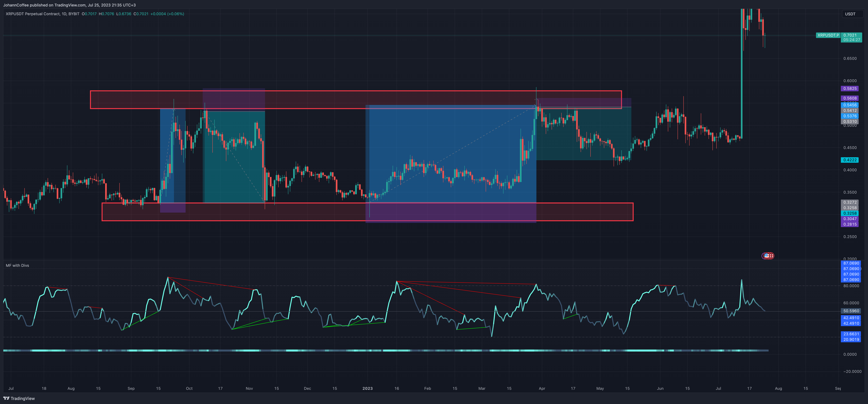Select the lower red support zone rectangle
Image resolution: width=868 pixels, height=404 pixels.
[368, 212]
